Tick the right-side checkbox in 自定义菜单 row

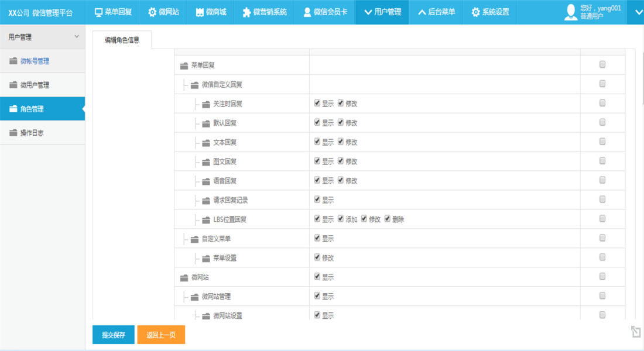pos(602,238)
